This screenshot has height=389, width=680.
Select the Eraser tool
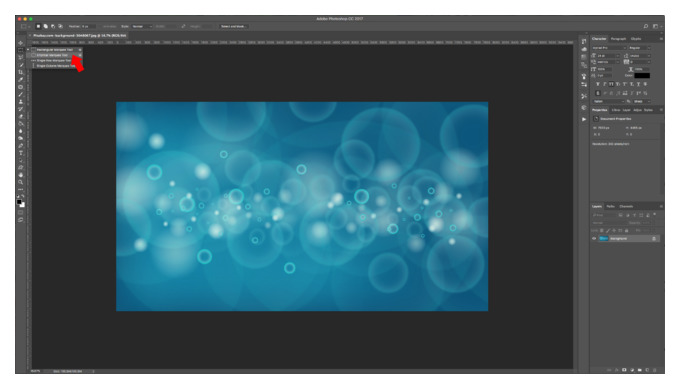coord(21,116)
